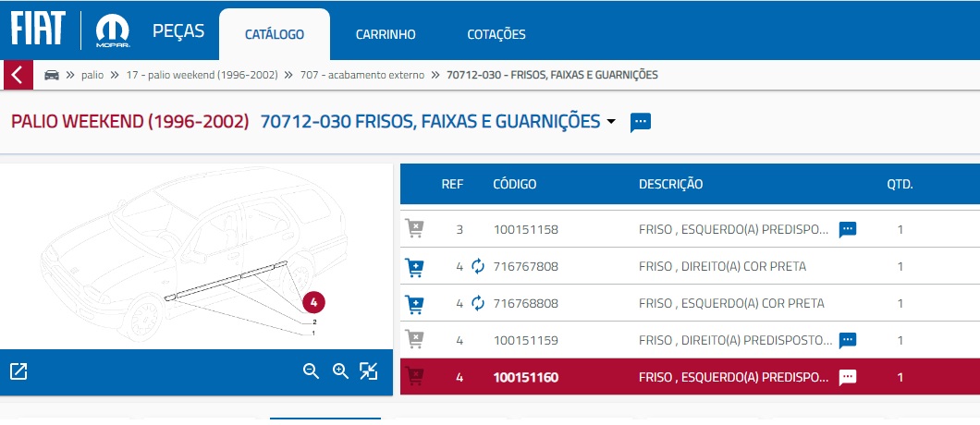
Task: Switch to the Carrinho tab
Action: pos(386,35)
